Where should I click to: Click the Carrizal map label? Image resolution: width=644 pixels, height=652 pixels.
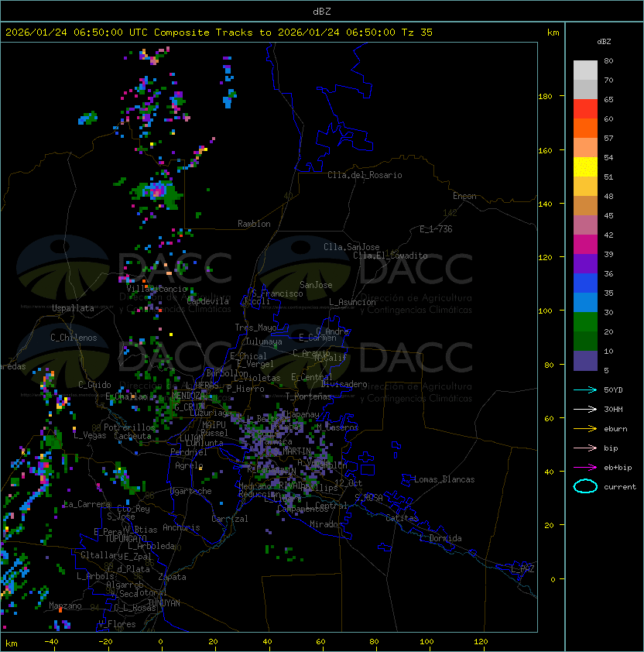tap(230, 519)
